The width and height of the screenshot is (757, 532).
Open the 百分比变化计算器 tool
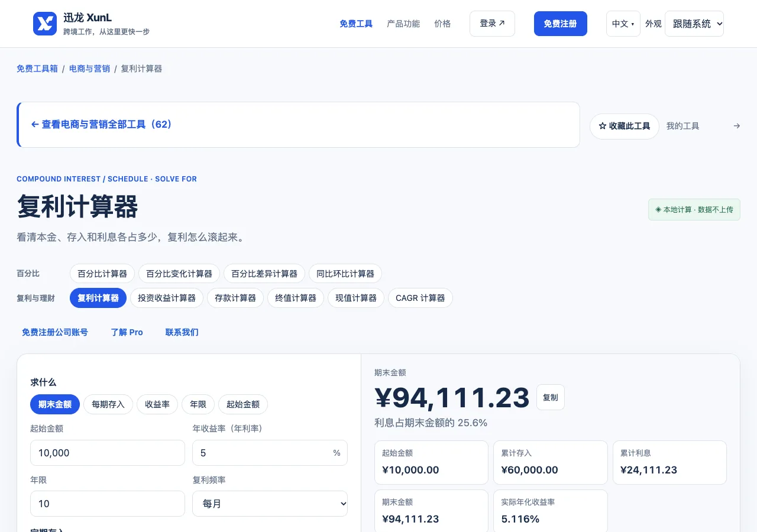[179, 274]
